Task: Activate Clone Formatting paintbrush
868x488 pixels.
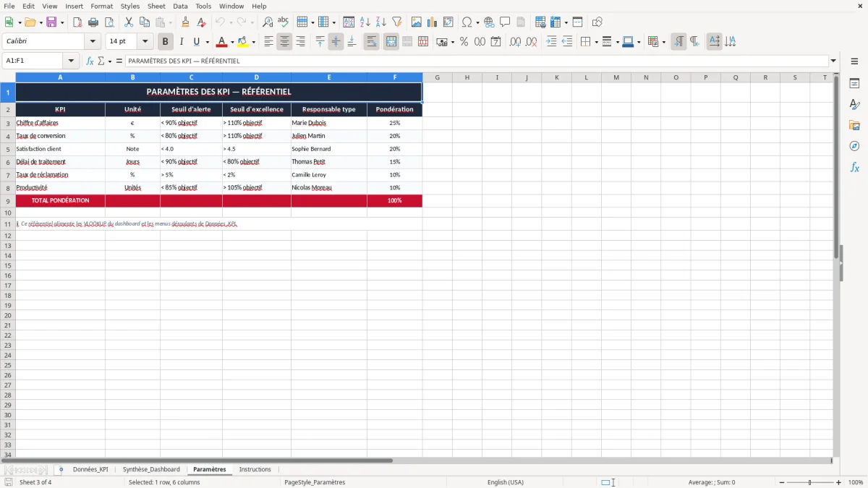Action: (x=186, y=22)
